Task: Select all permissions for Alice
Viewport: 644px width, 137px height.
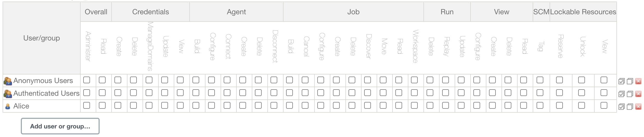Action: pos(621,107)
